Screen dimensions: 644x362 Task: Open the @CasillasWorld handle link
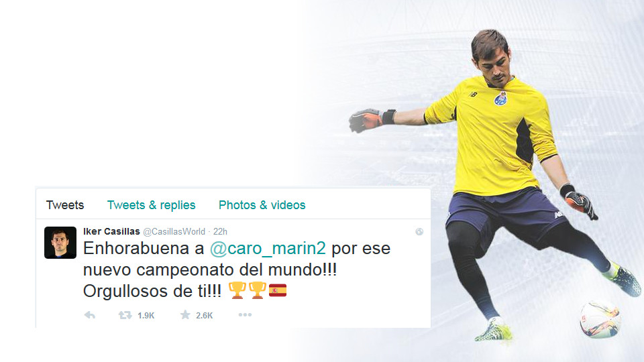point(174,231)
